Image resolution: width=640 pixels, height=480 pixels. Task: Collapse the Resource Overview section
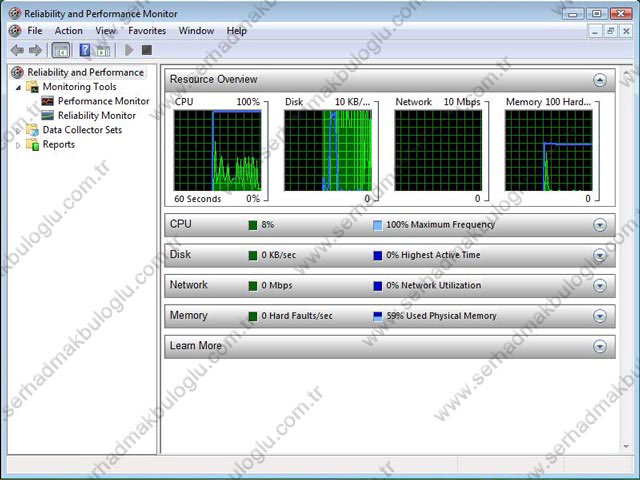pyautogui.click(x=600, y=80)
